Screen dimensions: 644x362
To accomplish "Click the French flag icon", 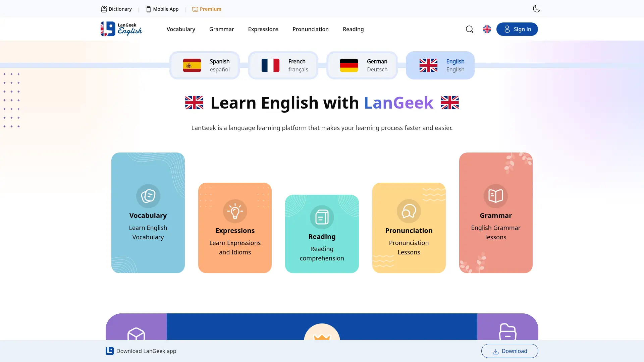I will 270,65.
